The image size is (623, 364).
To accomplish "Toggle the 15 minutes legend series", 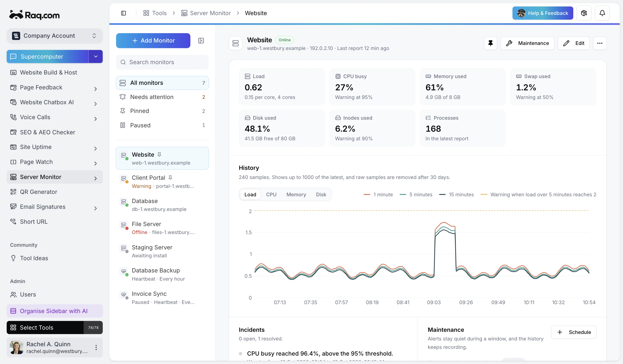I will (x=456, y=194).
